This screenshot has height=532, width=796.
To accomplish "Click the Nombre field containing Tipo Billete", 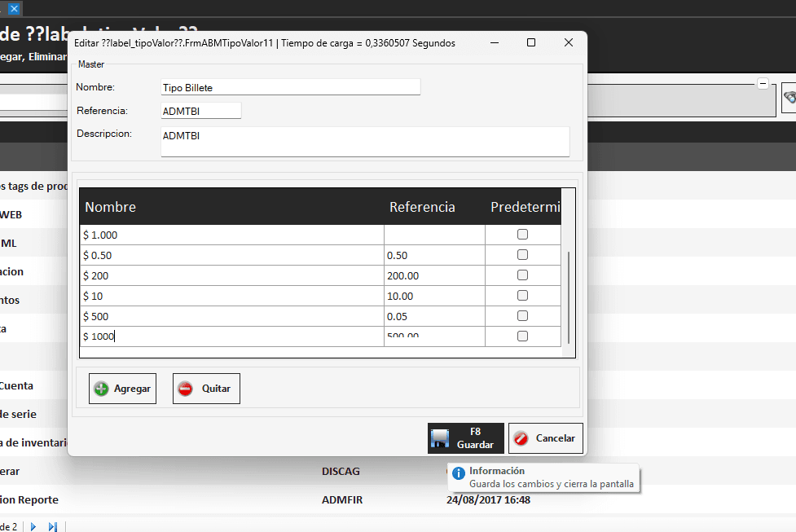I will 290,87.
